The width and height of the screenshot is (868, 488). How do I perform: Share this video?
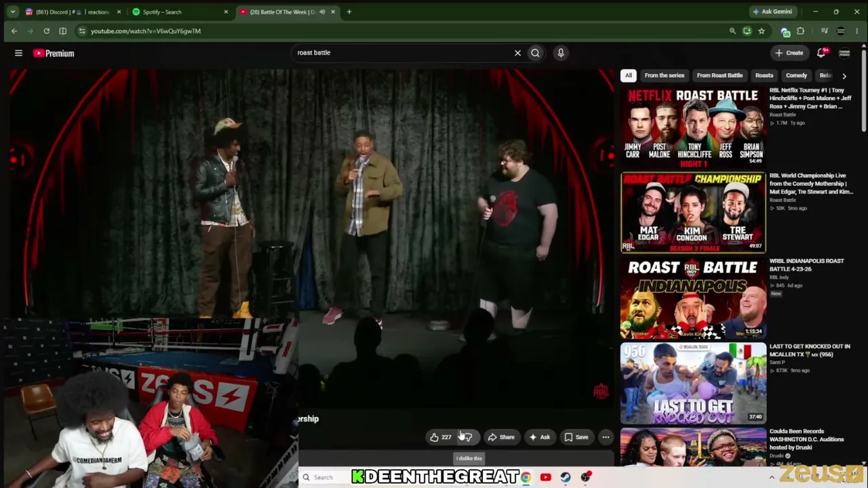tap(501, 437)
